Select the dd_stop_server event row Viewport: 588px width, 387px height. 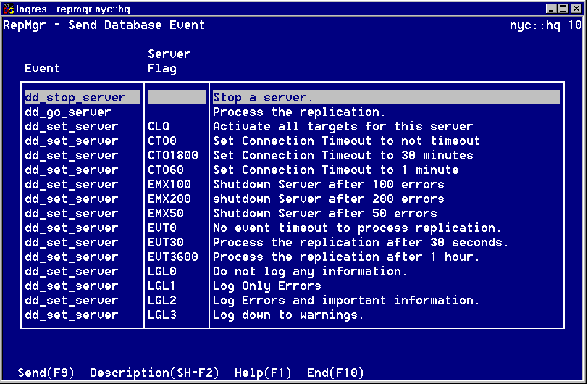click(75, 98)
